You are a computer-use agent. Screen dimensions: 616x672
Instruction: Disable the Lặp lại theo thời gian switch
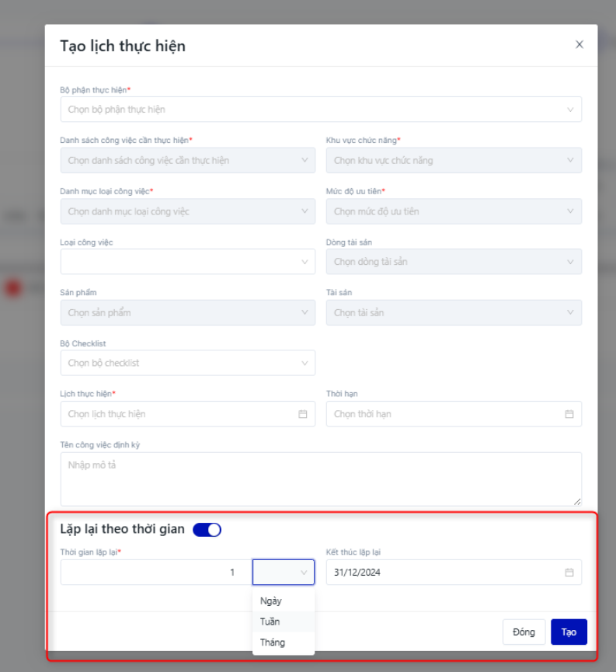[x=207, y=530]
